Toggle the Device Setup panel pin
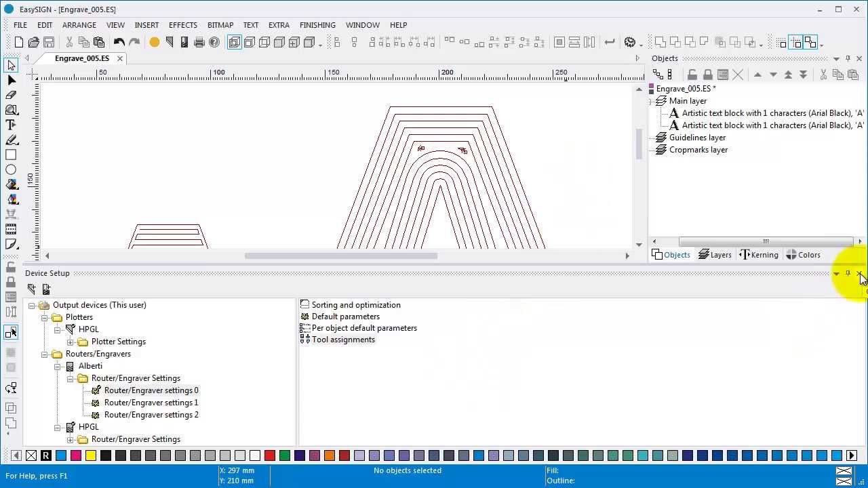This screenshot has width=868, height=488. (848, 273)
